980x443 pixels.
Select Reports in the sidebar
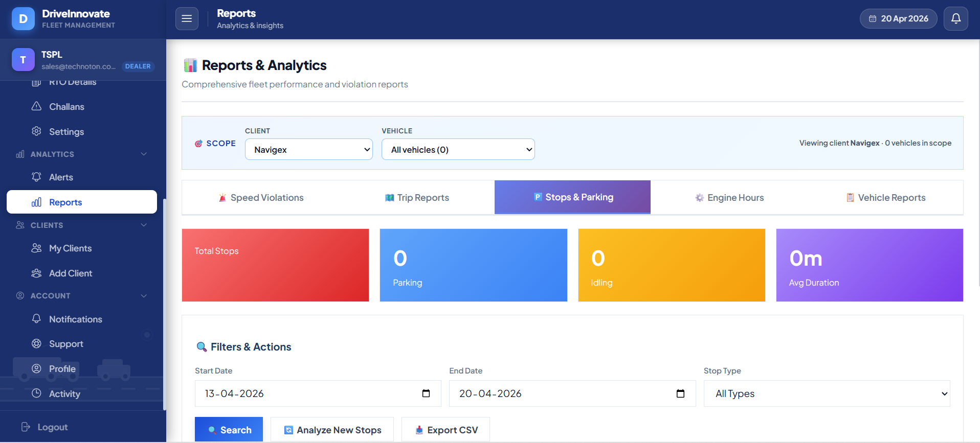[x=82, y=202]
